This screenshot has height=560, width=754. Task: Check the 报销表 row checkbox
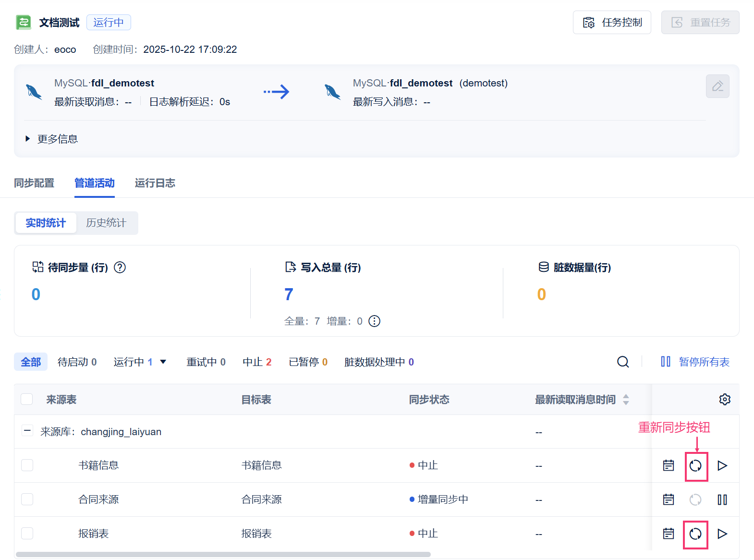click(27, 533)
